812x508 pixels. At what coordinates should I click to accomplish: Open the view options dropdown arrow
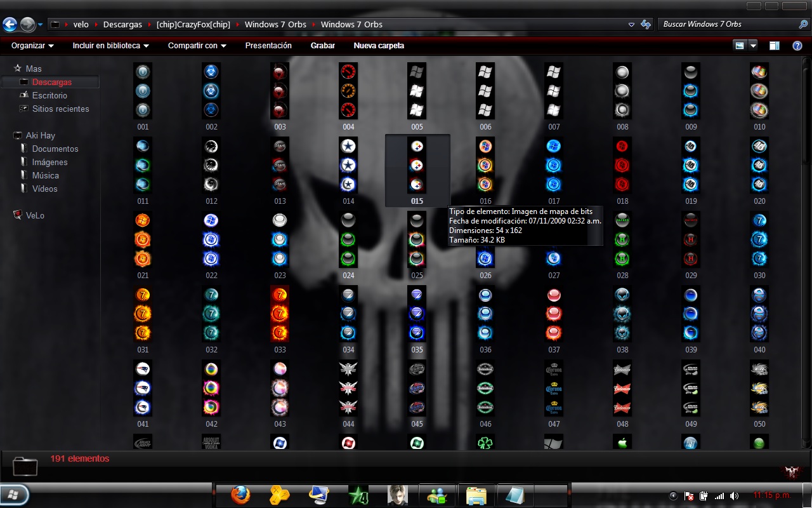coord(753,46)
